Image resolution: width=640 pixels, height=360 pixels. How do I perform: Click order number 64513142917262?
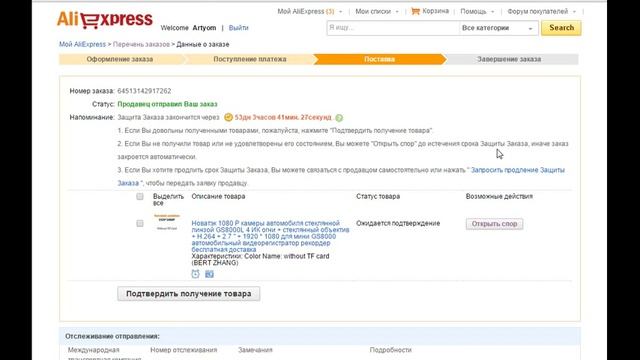[x=144, y=91]
